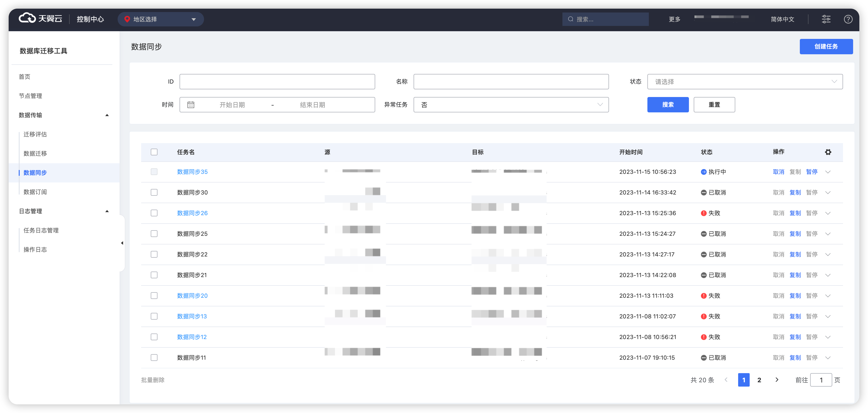Collapse the sidebar with the arrow handle

[x=122, y=243]
